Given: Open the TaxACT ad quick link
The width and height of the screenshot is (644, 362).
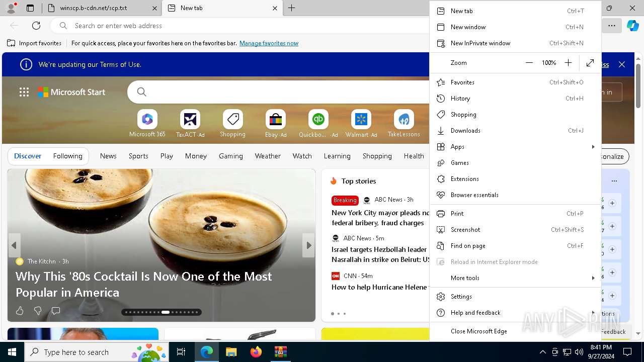Looking at the screenshot, I should (x=190, y=124).
